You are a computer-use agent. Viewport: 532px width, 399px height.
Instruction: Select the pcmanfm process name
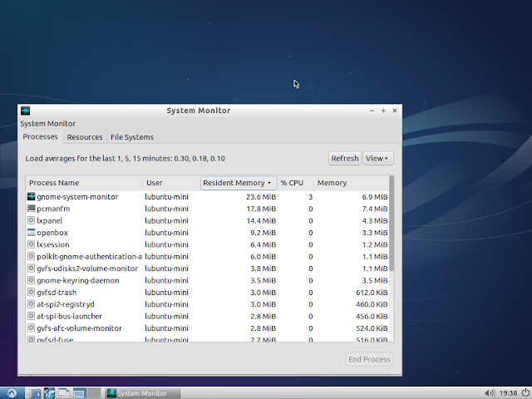coord(53,209)
